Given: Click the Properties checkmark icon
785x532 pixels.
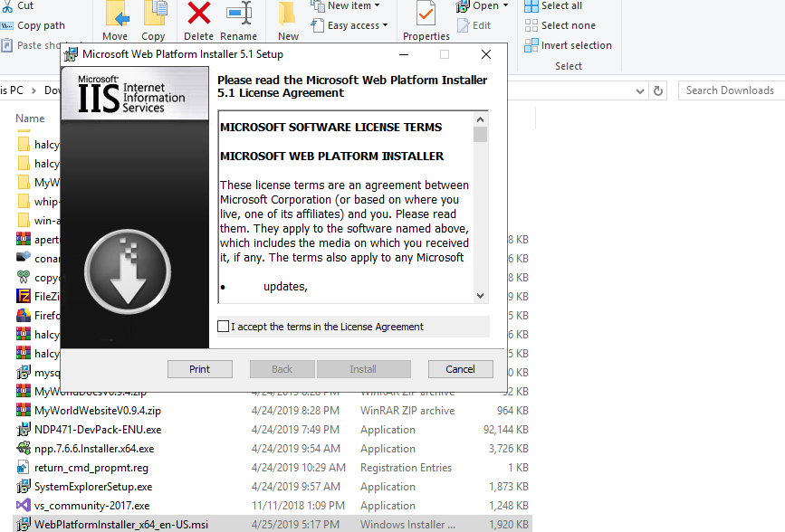Looking at the screenshot, I should coord(426,13).
